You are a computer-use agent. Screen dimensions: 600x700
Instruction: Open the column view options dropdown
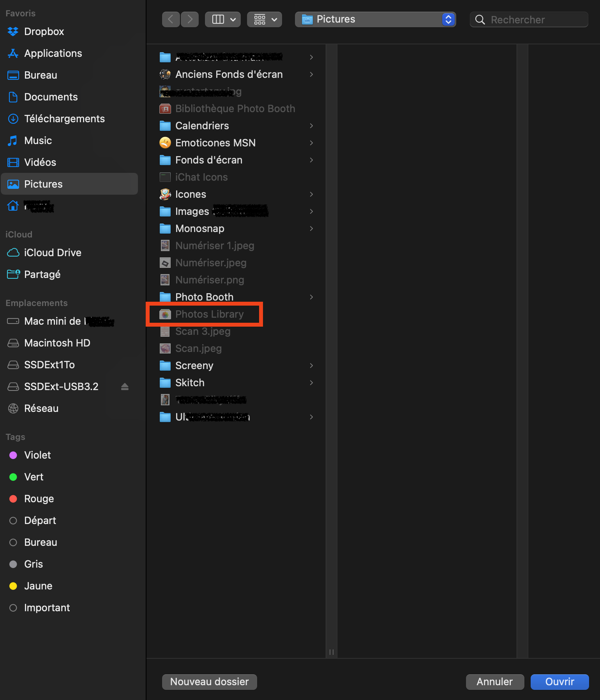[x=223, y=19]
